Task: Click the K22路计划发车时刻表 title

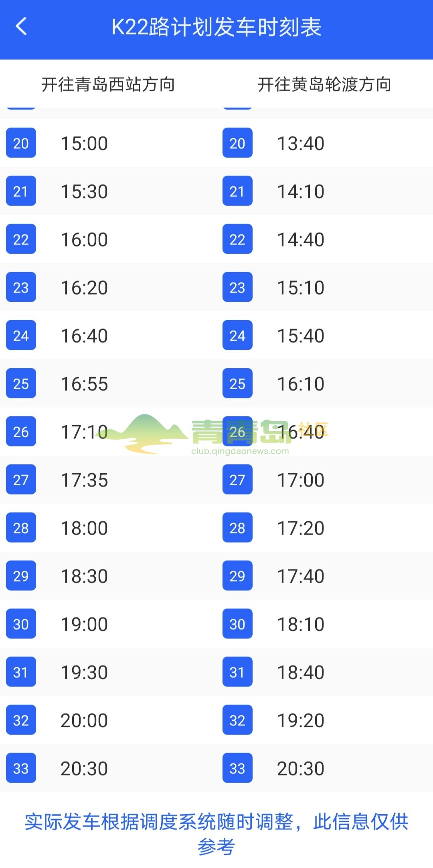Action: click(x=216, y=27)
